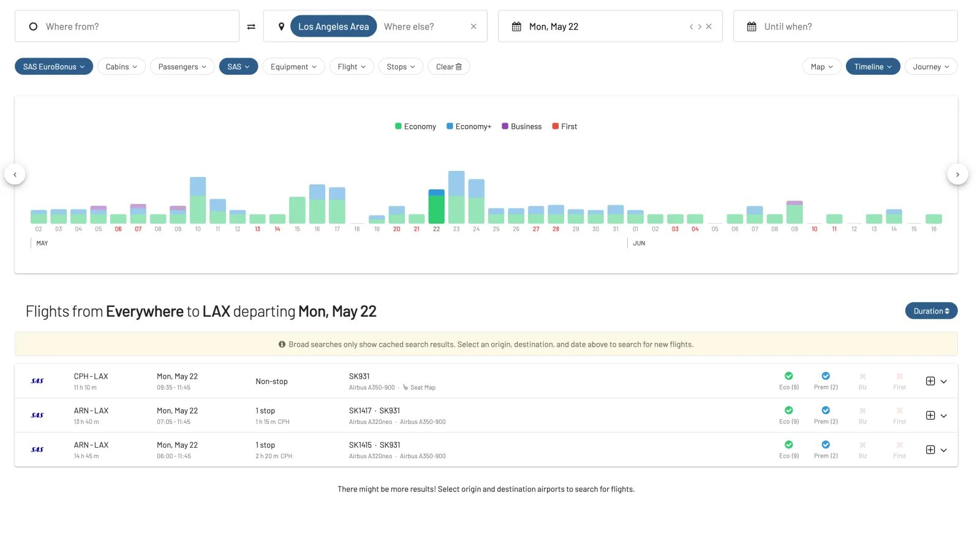The width and height of the screenshot is (980, 533).
Task: Select May 16 bar in timeline
Action: click(x=317, y=204)
